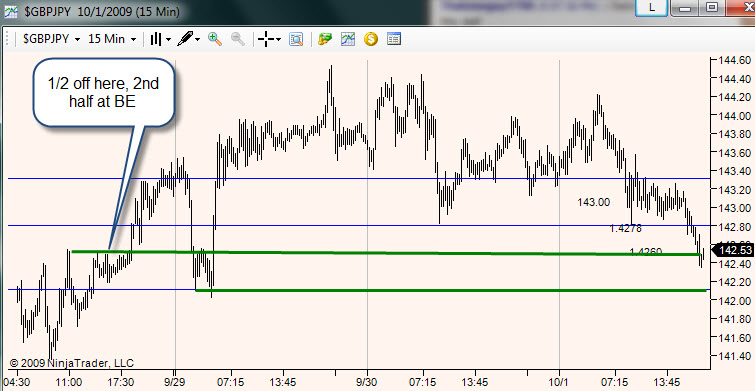
Task: Click the 143.00 text label on chart
Action: click(594, 202)
